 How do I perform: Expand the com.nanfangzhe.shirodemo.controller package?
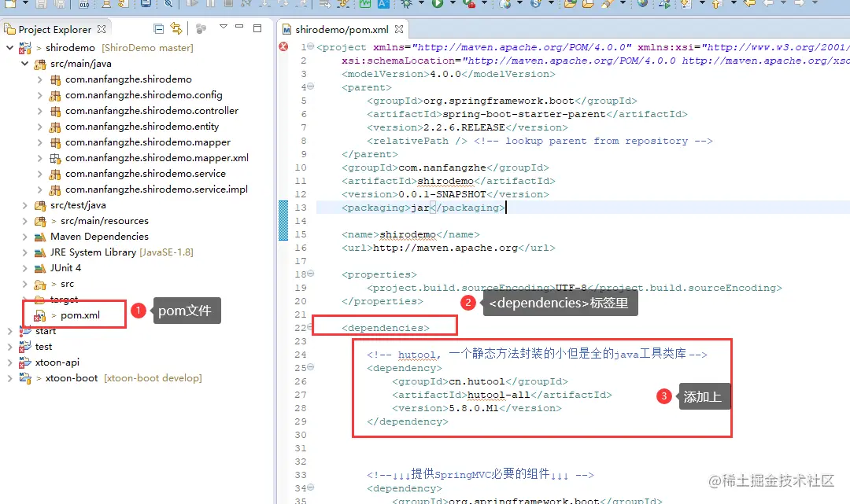point(39,111)
